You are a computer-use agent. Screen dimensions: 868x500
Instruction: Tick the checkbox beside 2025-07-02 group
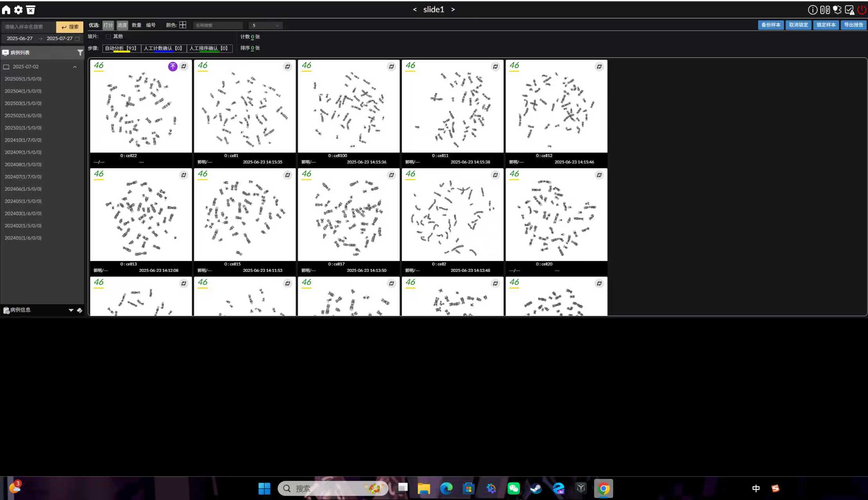tap(6, 67)
